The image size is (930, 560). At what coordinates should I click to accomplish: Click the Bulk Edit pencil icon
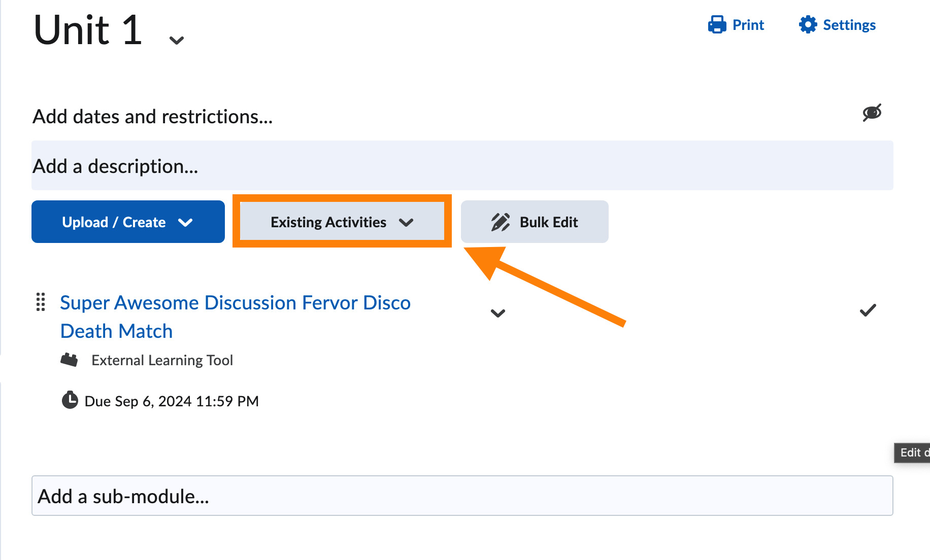[501, 221]
